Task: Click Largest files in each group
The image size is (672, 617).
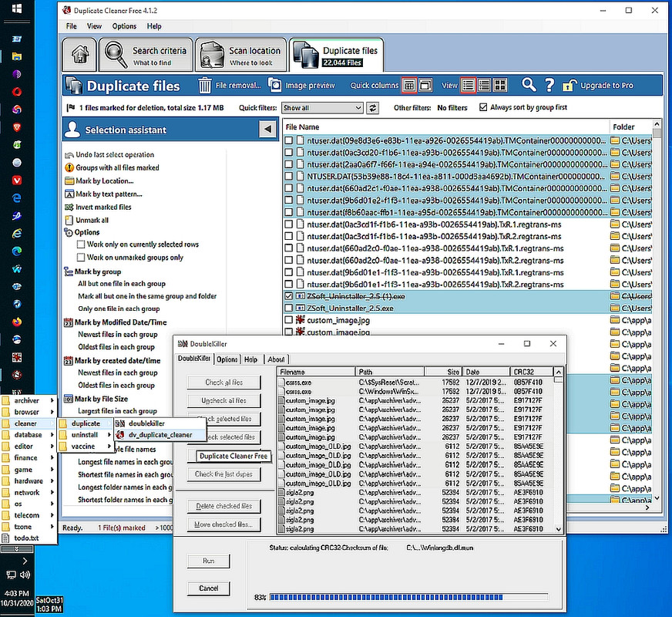Action: coord(117,411)
